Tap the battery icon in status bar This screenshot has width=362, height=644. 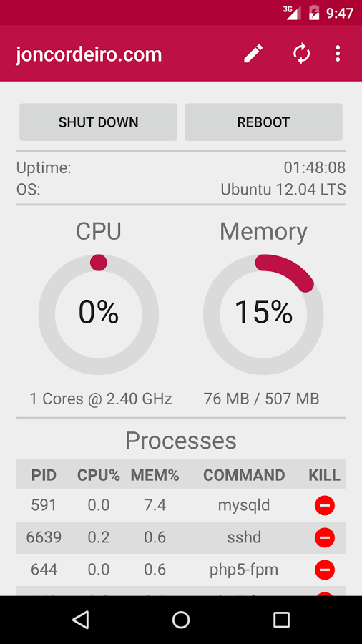314,13
